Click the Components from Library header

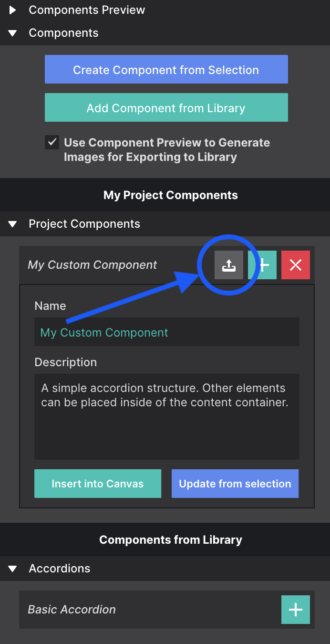170,539
